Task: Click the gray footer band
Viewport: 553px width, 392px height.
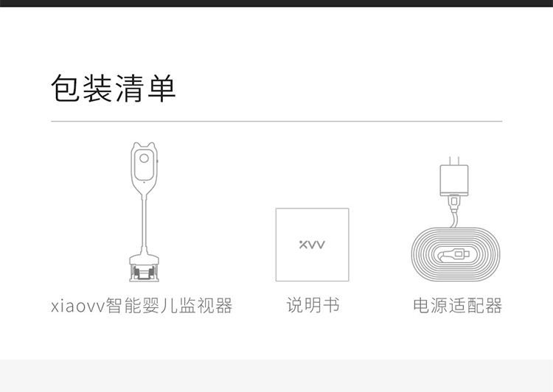Action: coord(276,376)
